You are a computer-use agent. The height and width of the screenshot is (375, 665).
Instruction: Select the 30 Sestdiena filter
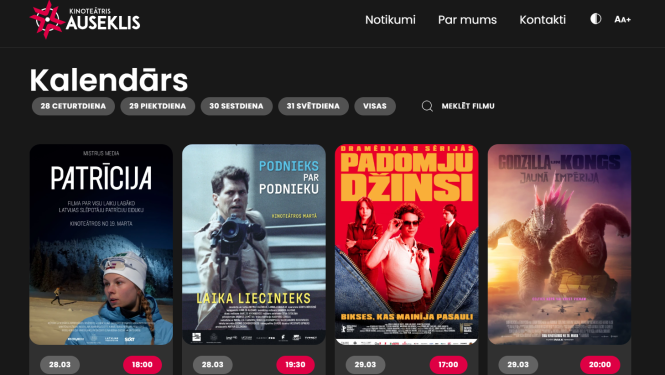pyautogui.click(x=236, y=106)
